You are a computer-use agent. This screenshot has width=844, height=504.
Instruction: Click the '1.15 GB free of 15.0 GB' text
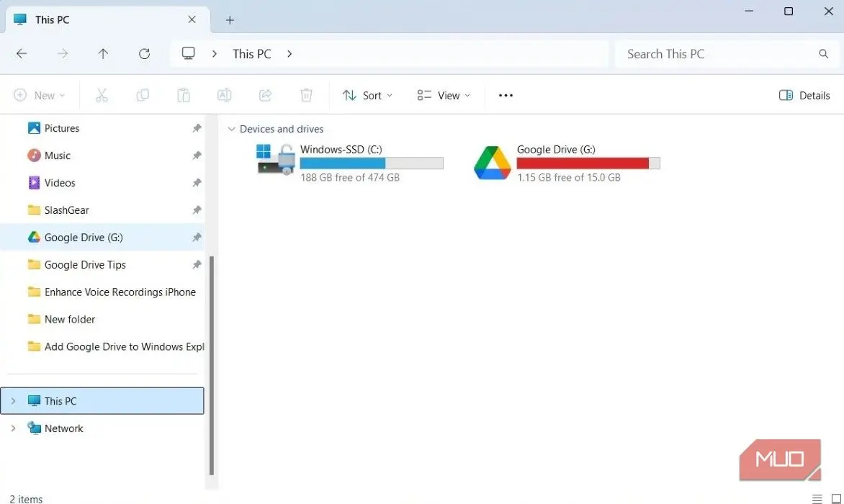[x=569, y=178]
